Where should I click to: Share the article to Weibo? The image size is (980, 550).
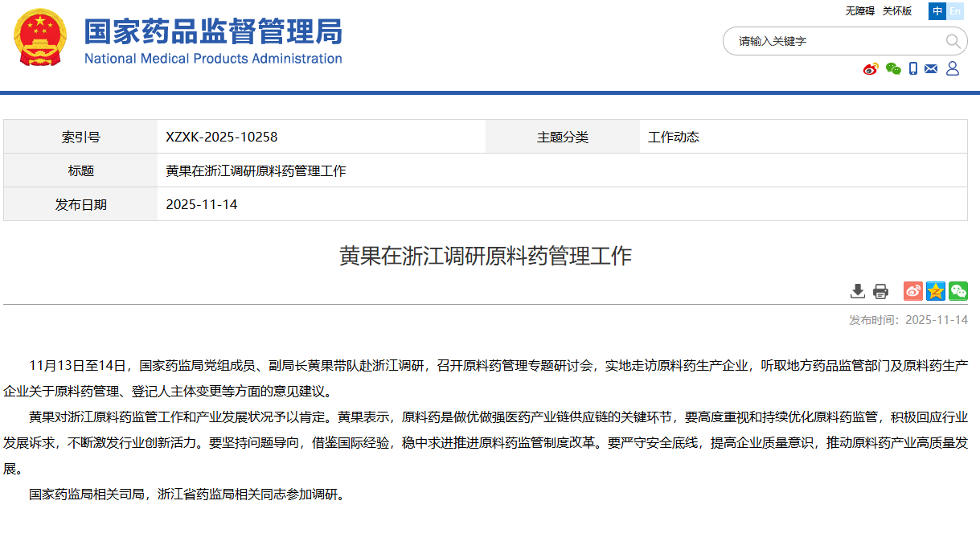[x=912, y=291]
